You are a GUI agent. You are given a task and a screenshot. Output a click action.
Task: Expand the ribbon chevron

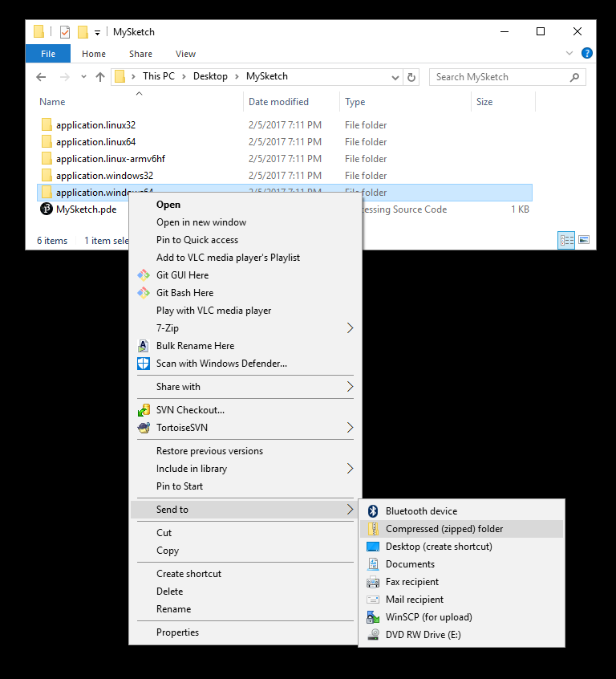(569, 53)
